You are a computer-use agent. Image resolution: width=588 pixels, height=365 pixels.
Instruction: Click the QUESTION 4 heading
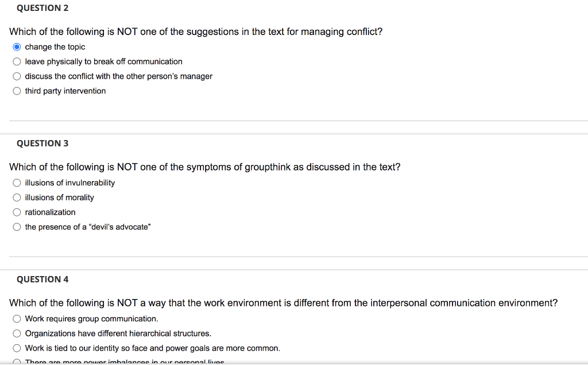tap(42, 279)
